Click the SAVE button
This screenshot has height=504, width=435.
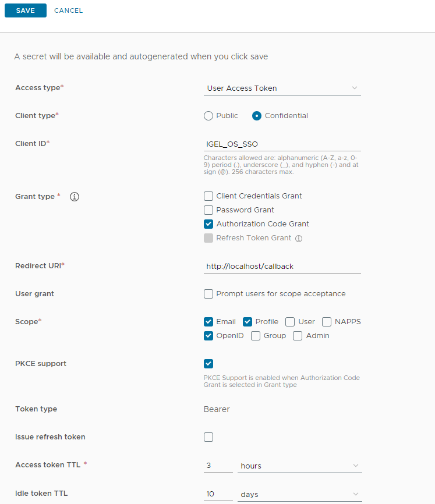pyautogui.click(x=26, y=10)
